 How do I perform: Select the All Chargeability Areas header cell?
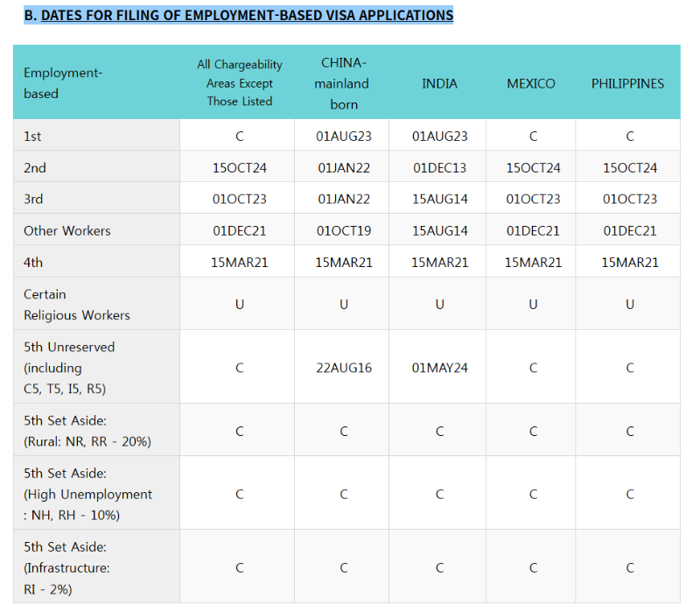[x=240, y=83]
